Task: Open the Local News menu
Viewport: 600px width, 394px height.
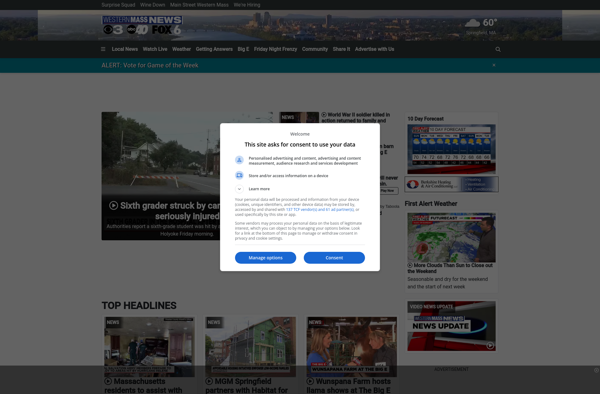Action: (125, 49)
